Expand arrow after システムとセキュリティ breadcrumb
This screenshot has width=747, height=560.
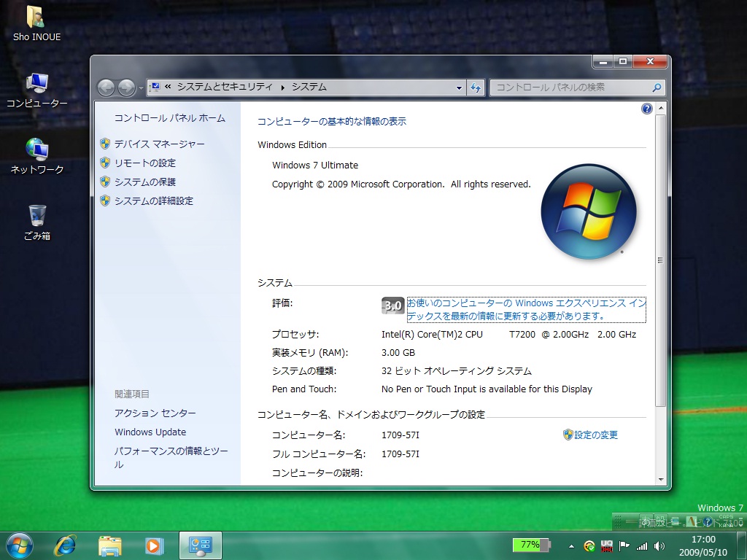pos(282,87)
